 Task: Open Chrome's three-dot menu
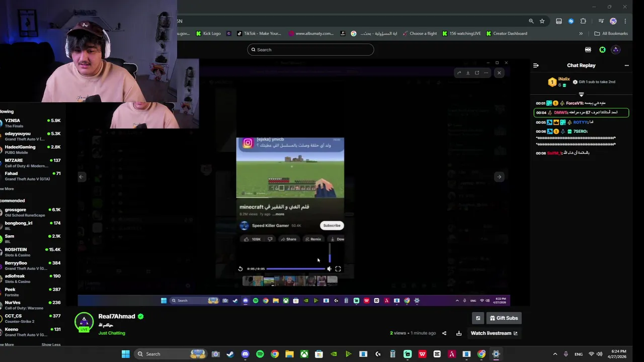[625, 21]
